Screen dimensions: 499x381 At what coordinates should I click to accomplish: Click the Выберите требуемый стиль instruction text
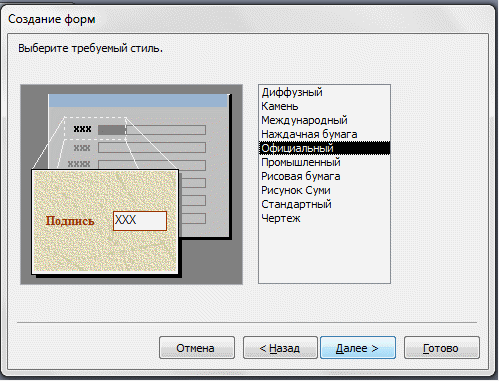click(x=90, y=49)
